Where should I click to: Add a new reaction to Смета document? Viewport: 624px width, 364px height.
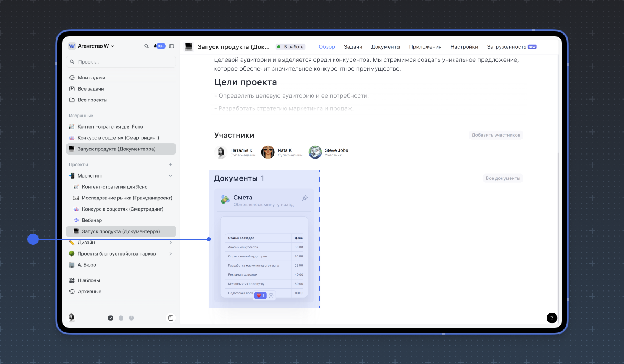coord(271,296)
